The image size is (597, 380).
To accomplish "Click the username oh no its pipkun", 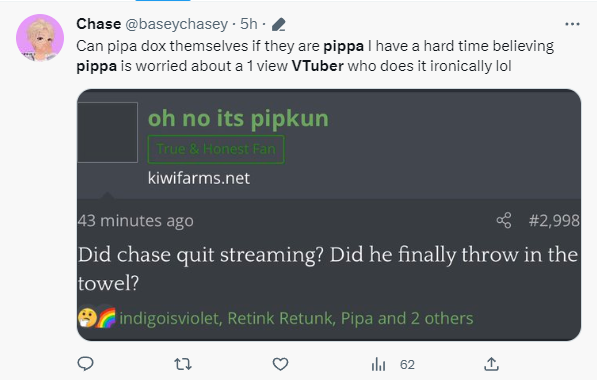I will click(x=238, y=118).
